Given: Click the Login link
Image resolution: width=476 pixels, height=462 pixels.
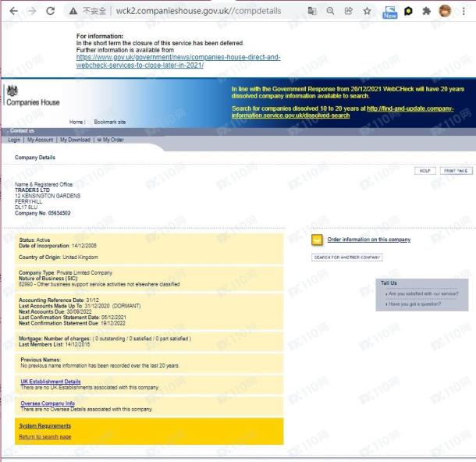Looking at the screenshot, I should pyautogui.click(x=14, y=140).
